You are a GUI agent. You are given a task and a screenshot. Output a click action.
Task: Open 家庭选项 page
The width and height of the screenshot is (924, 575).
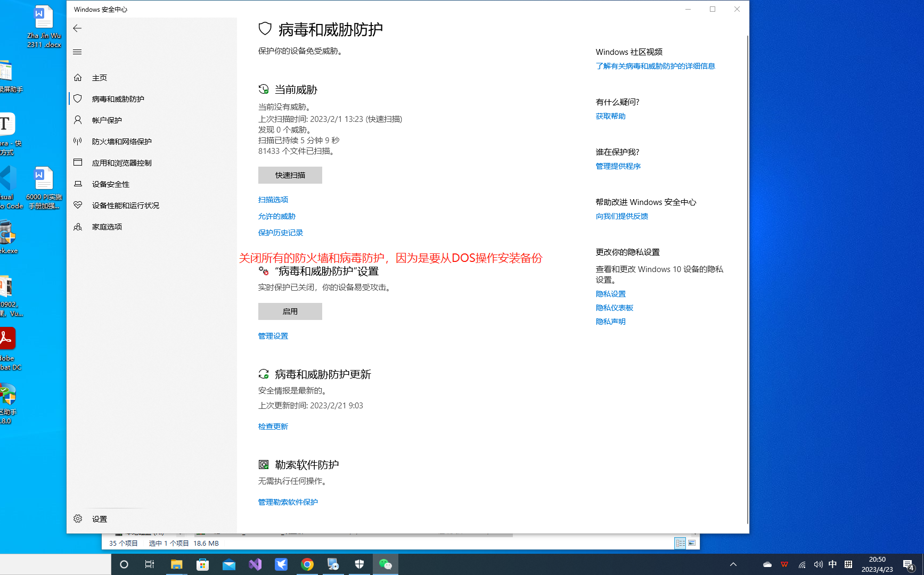coord(107,227)
